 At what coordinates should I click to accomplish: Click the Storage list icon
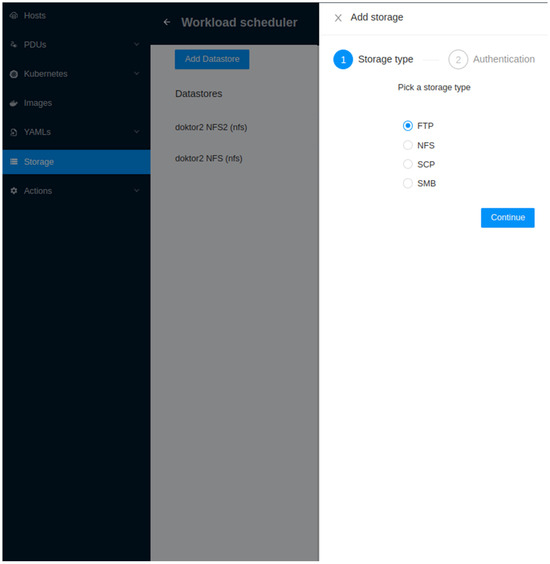point(14,162)
